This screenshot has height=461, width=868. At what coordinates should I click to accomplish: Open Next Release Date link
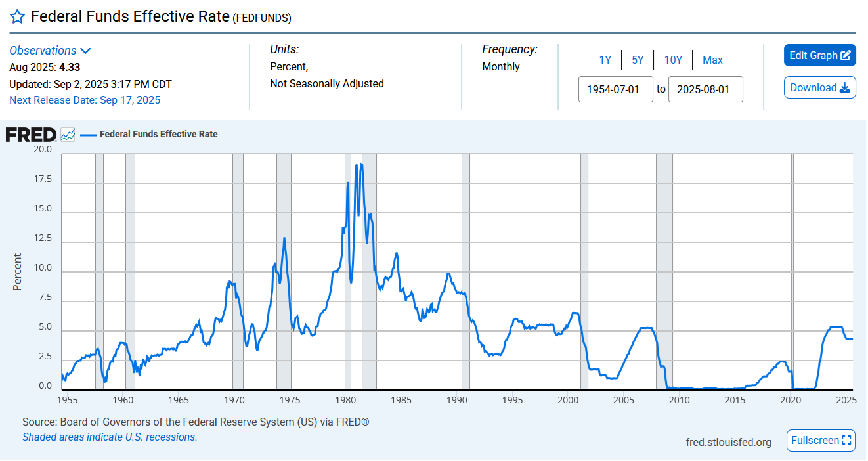pos(85,100)
